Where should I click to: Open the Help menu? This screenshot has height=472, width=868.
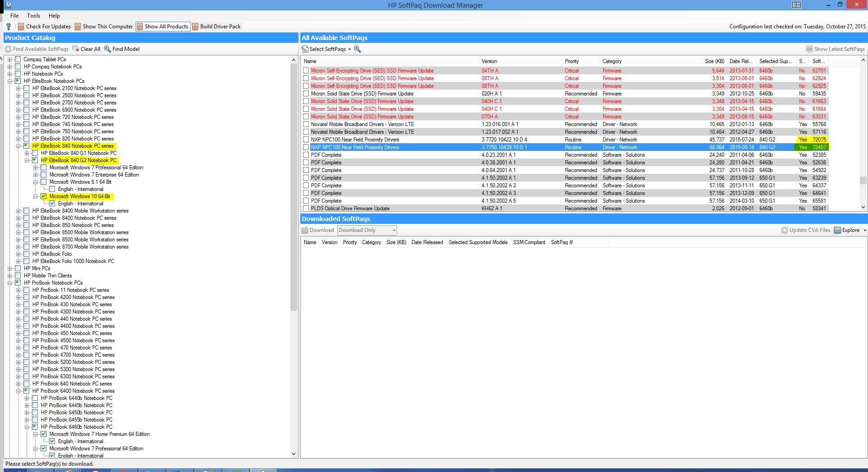[54, 16]
